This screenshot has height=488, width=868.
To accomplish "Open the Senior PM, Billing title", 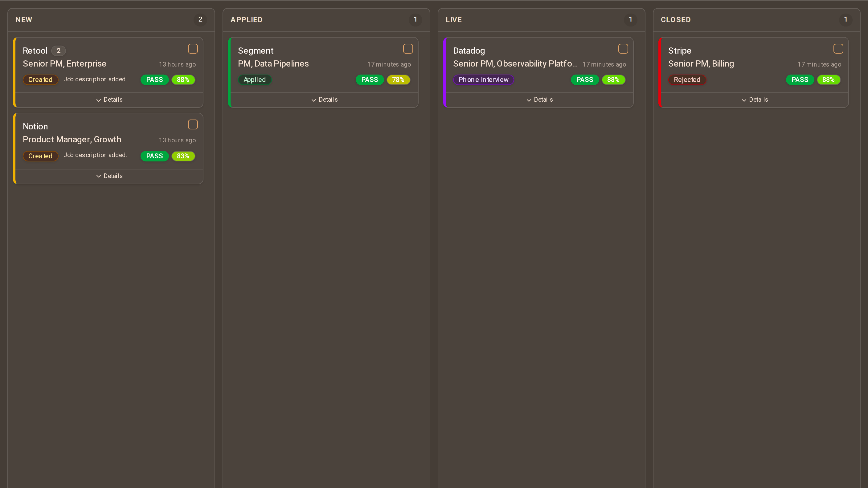I will click(x=701, y=64).
